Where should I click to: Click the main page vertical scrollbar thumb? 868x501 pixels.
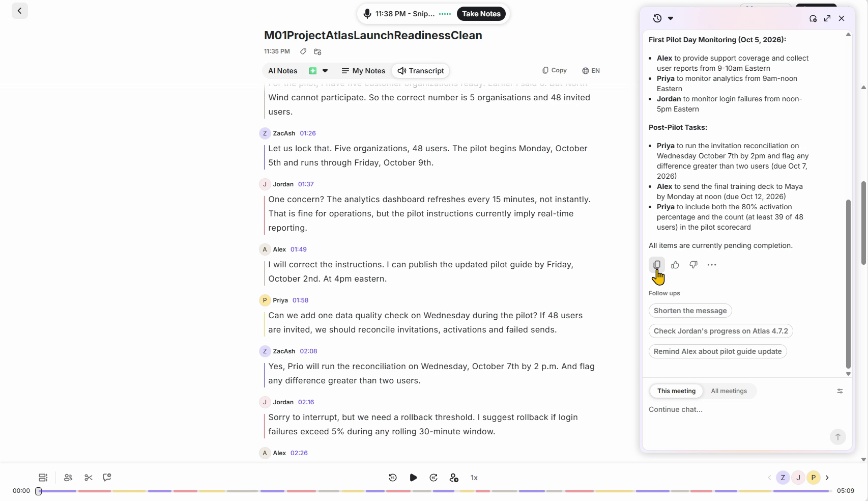tap(863, 223)
